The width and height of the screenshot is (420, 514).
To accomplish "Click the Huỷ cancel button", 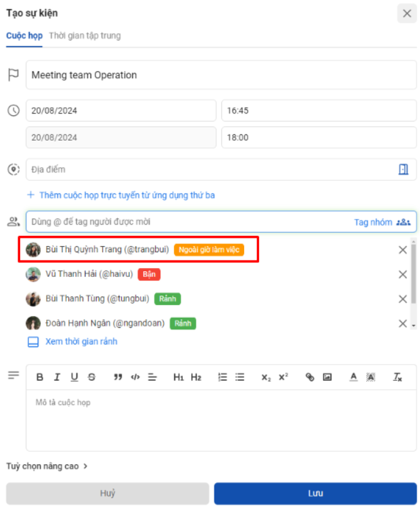I will pos(108,493).
